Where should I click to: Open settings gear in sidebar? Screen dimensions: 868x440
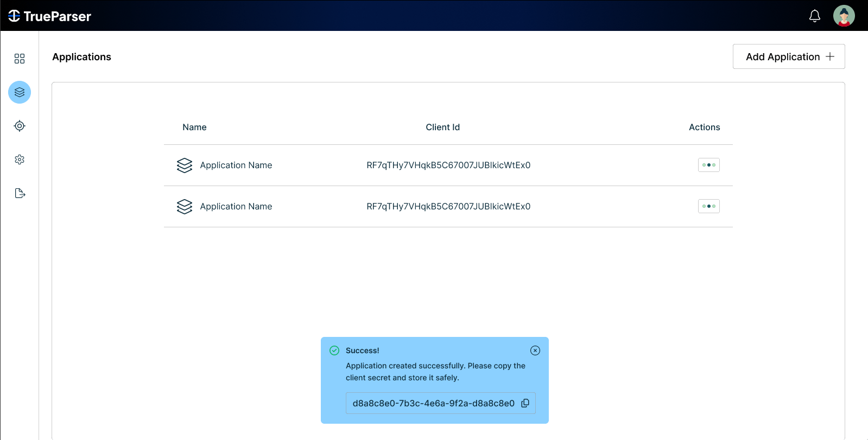[x=20, y=160]
